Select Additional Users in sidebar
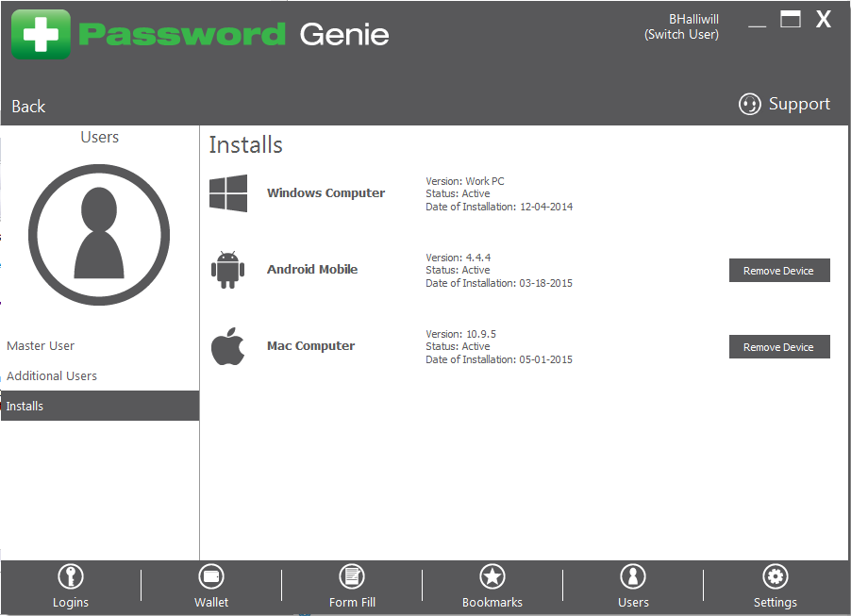Image resolution: width=851 pixels, height=616 pixels. [x=52, y=375]
